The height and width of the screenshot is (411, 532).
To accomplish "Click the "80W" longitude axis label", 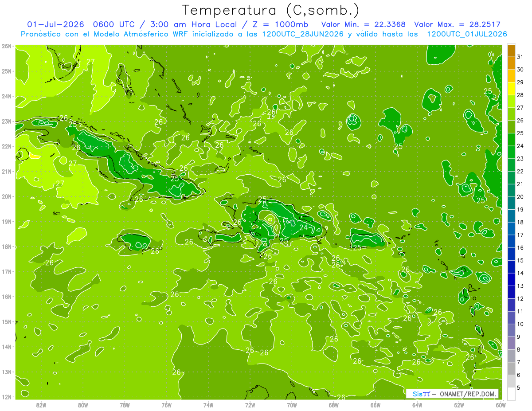I will pyautogui.click(x=83, y=405).
